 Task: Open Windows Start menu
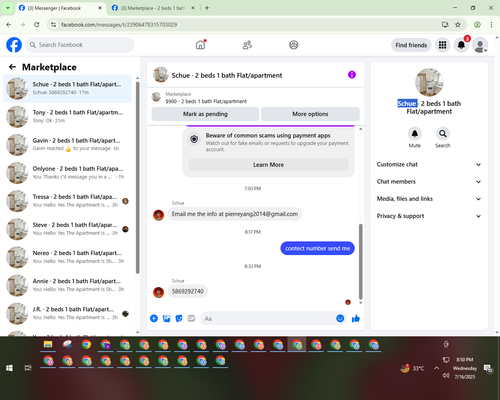pyautogui.click(x=9, y=368)
